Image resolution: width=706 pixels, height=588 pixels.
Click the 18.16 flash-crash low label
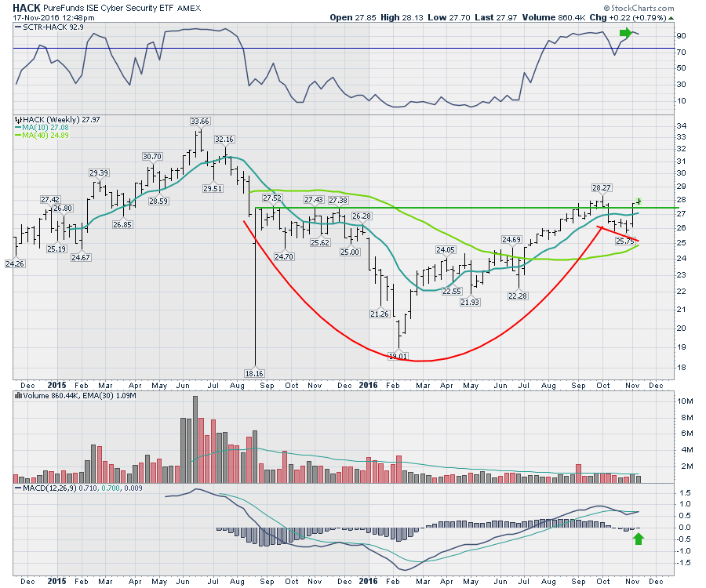254,373
